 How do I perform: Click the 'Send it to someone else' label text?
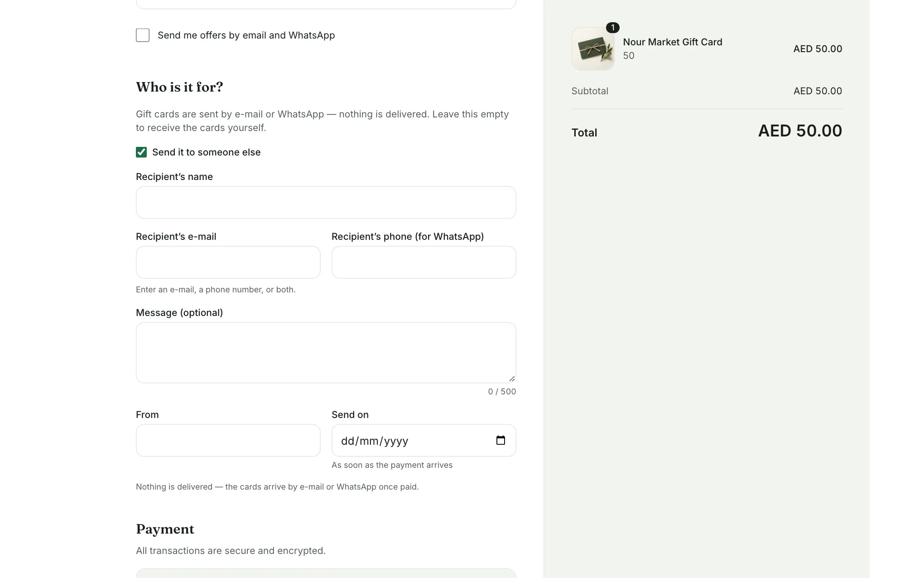[207, 152]
